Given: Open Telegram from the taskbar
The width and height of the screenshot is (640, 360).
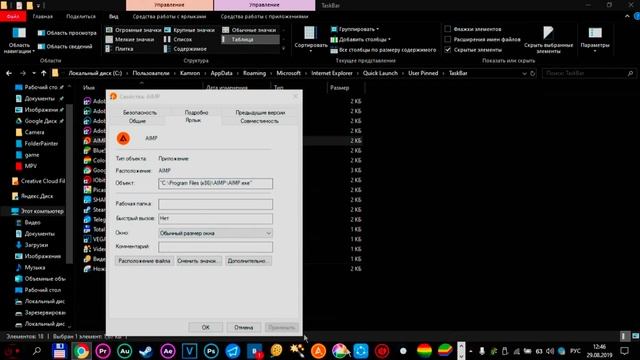Looking at the screenshot, I should click(x=233, y=351).
